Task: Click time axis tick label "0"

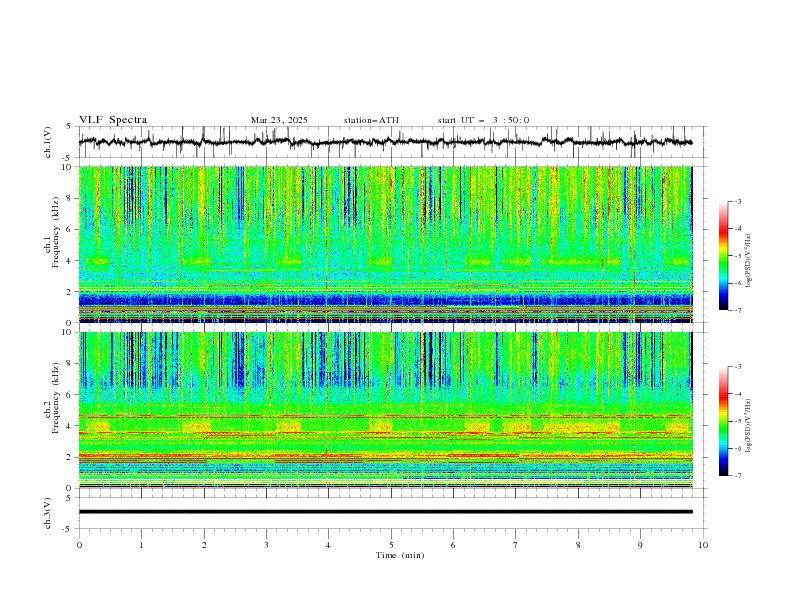Action: (x=79, y=545)
